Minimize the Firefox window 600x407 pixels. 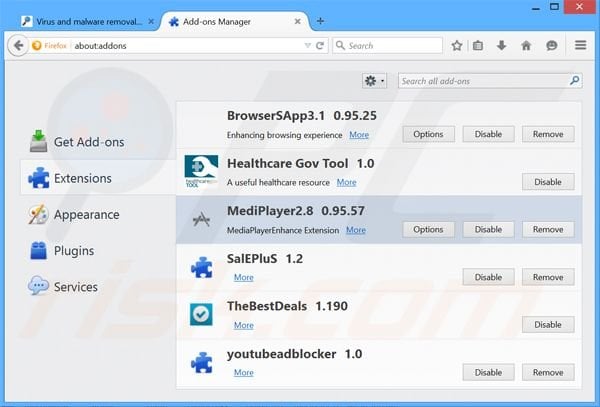(x=536, y=7)
